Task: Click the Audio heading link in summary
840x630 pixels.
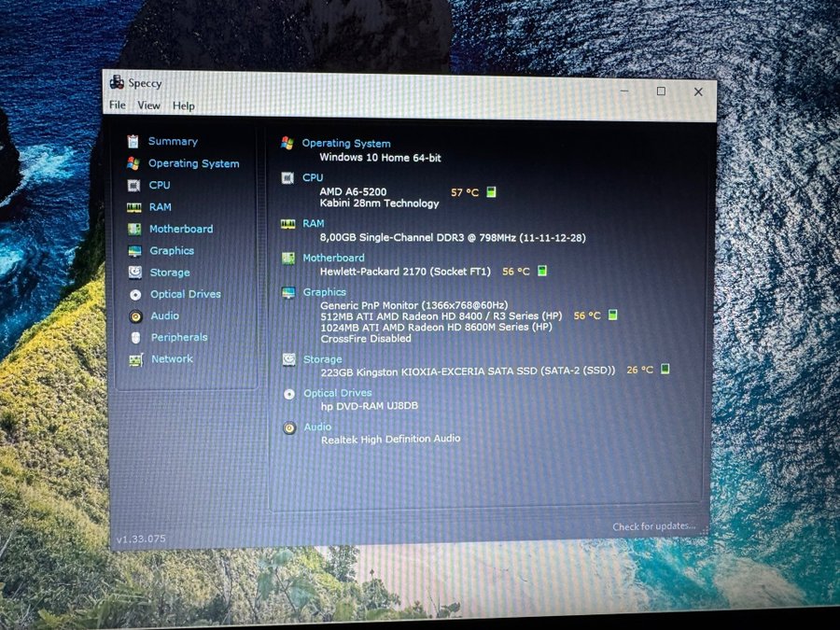Action: pos(317,427)
